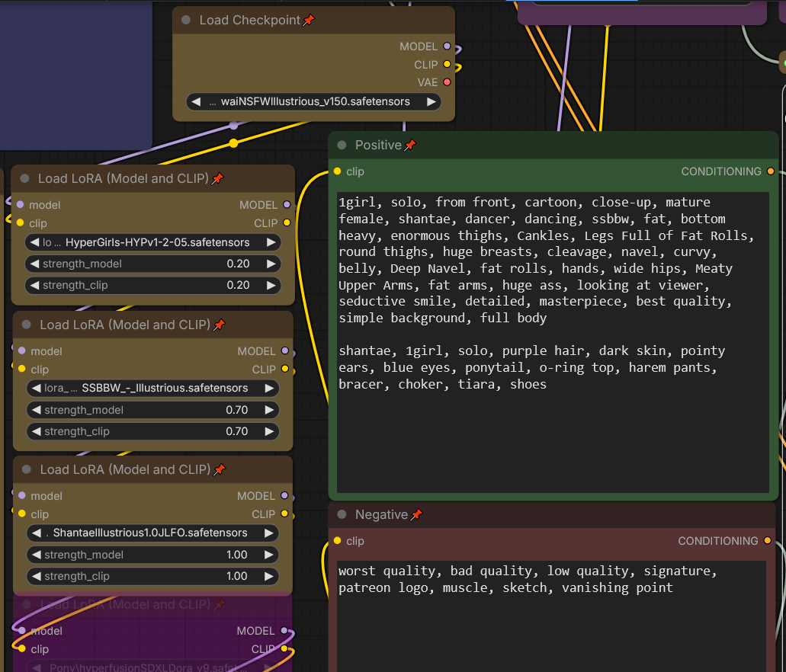Viewport: 786px width, 672px height.
Task: Click the VAE output port on Load Checkpoint
Action: [x=447, y=82]
